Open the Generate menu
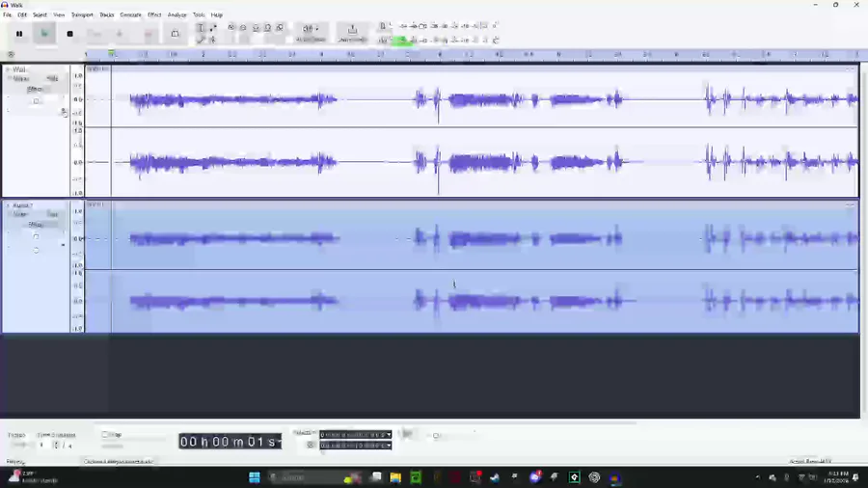This screenshot has width=868, height=488. click(131, 14)
